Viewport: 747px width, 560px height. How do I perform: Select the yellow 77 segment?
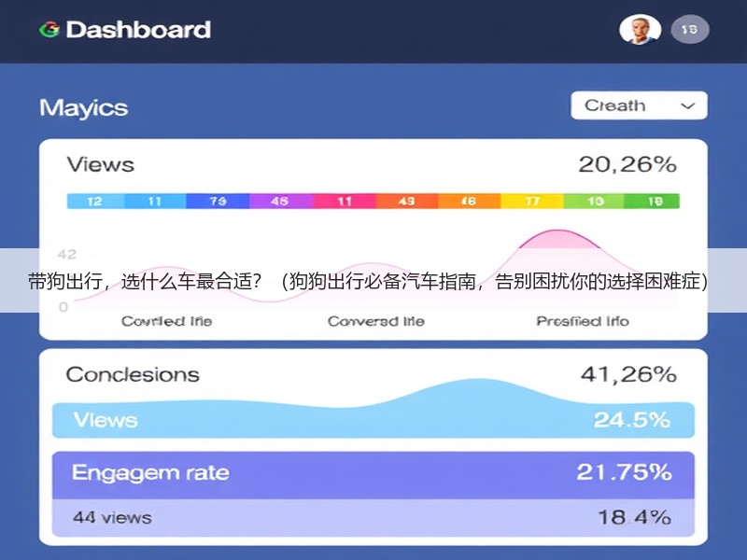[x=531, y=201]
